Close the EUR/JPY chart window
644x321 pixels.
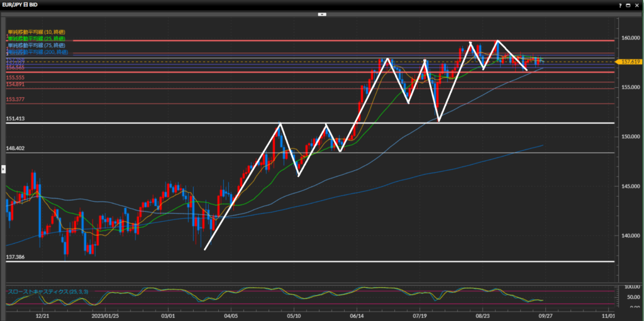pyautogui.click(x=638, y=4)
